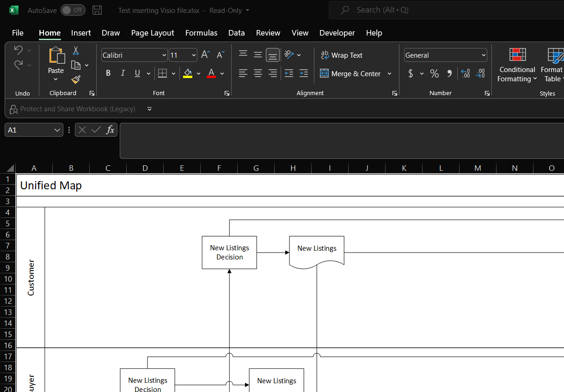Open the Review tab
This screenshot has height=392, width=564.
268,33
